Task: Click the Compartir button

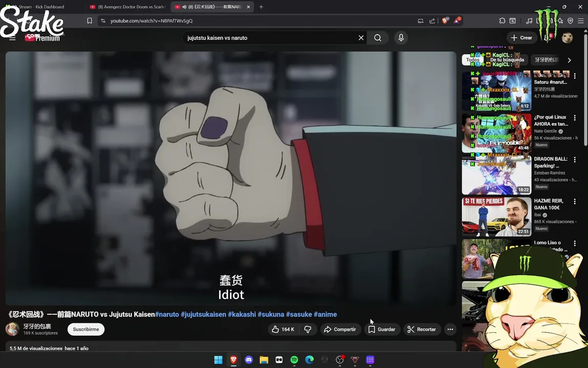Action: [340, 330]
